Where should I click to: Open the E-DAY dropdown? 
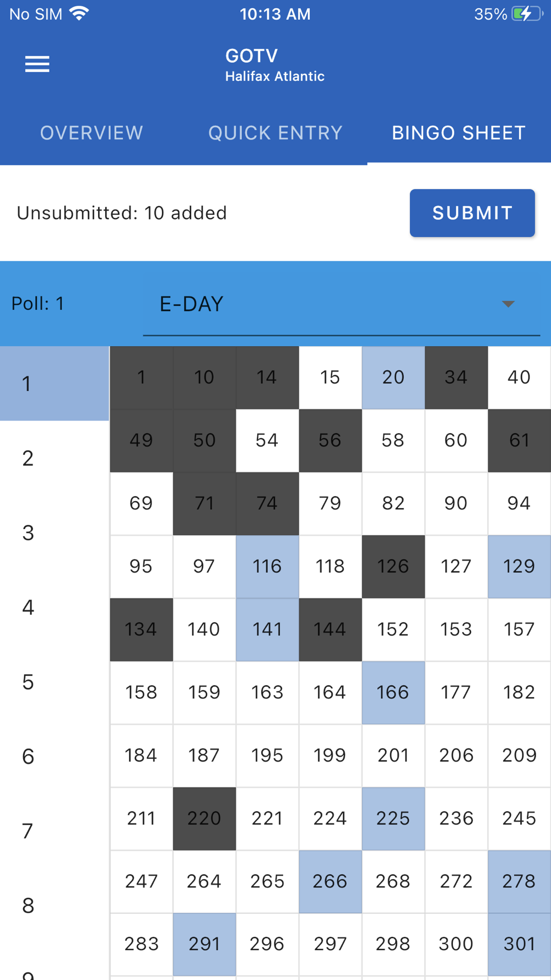pyautogui.click(x=331, y=304)
